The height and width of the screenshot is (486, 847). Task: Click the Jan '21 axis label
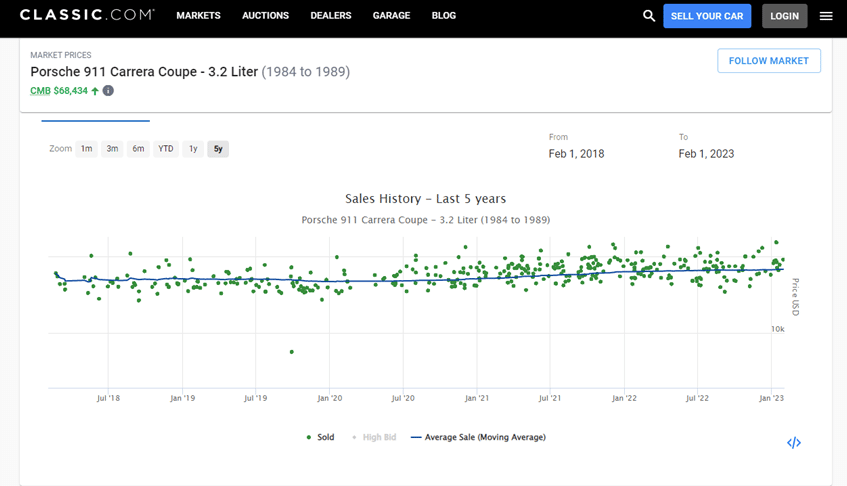tap(477, 398)
